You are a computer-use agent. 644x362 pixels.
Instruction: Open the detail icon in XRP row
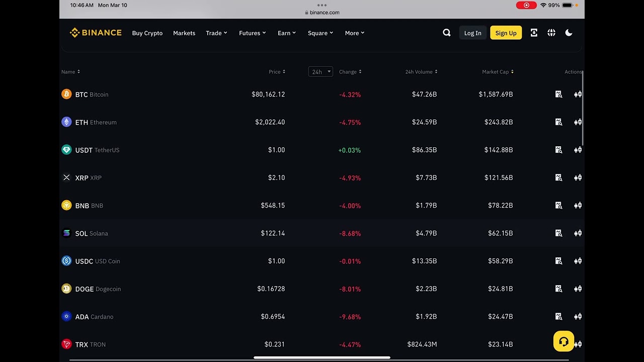pyautogui.click(x=558, y=177)
